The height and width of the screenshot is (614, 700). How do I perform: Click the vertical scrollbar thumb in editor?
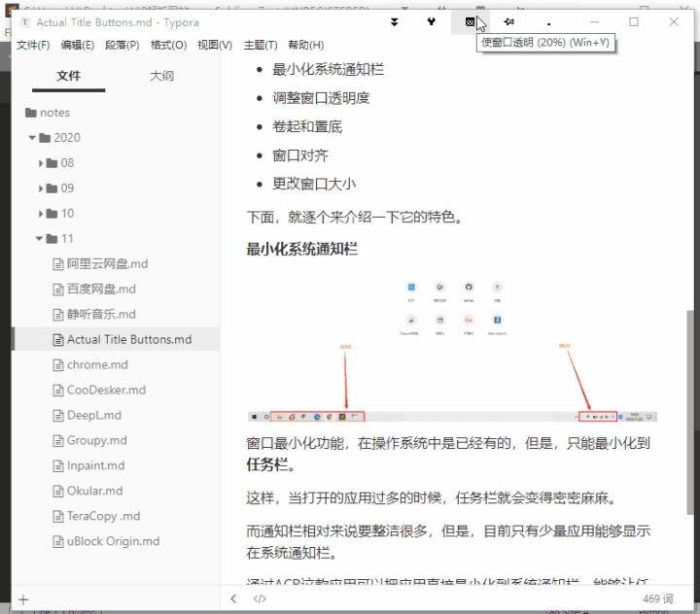(690, 413)
